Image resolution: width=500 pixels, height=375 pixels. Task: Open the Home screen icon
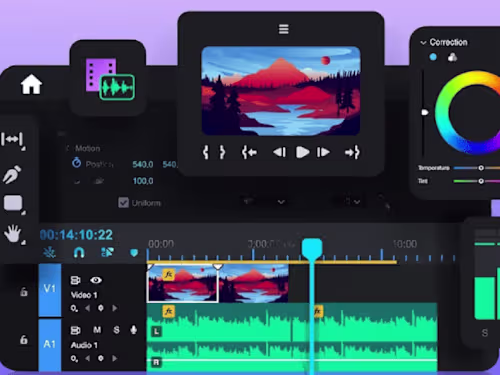(31, 84)
